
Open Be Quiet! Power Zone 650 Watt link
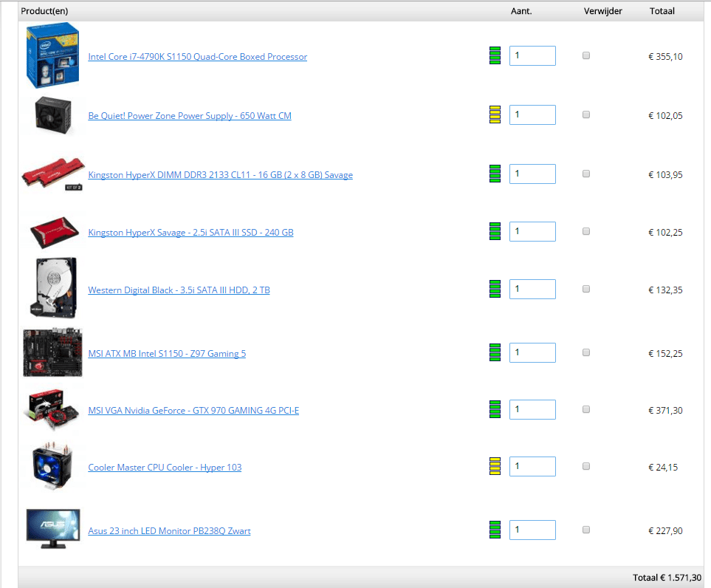coord(190,116)
